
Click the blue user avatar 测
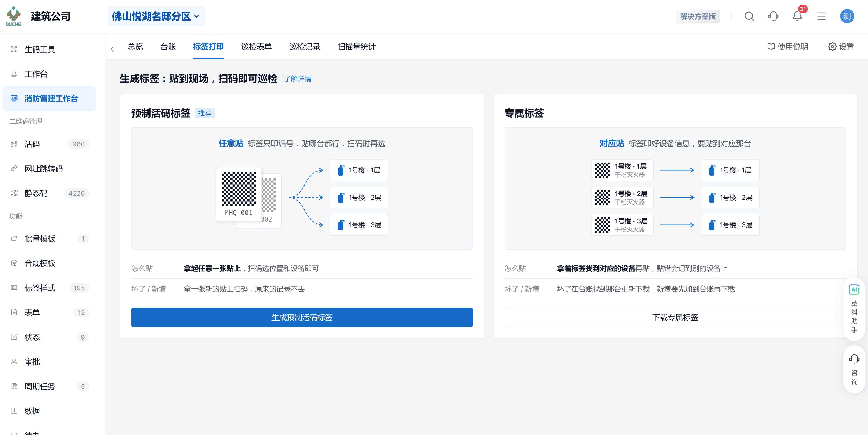(847, 16)
